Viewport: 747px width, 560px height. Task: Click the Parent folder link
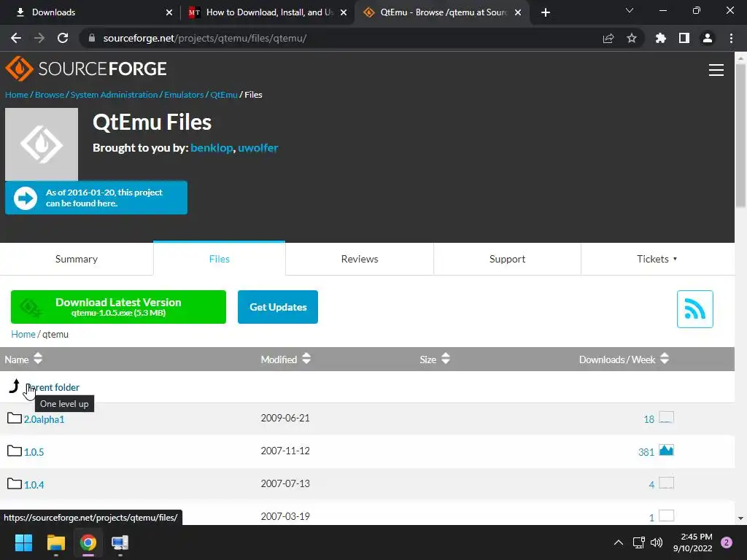tap(53, 388)
